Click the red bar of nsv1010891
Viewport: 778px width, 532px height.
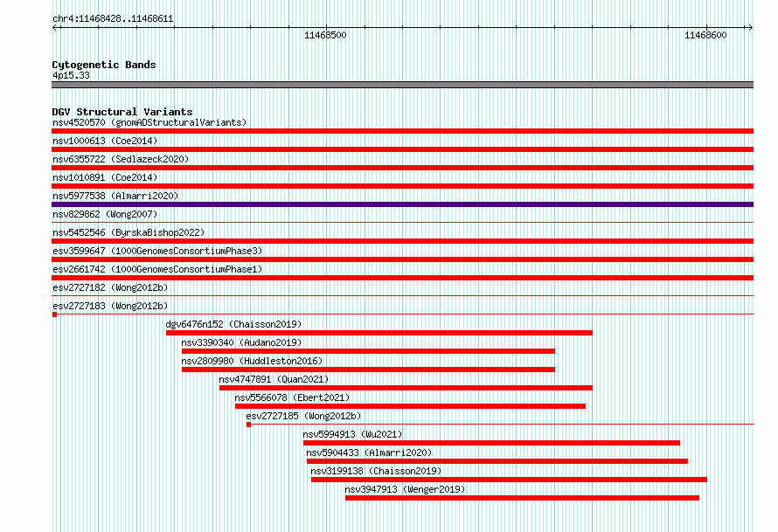(402, 186)
